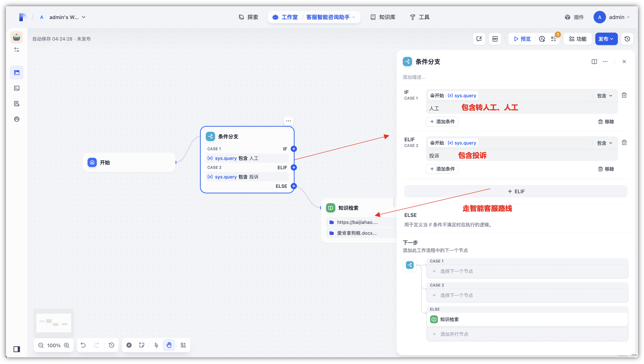Click the ELIF branch plus handle

[x=294, y=168]
